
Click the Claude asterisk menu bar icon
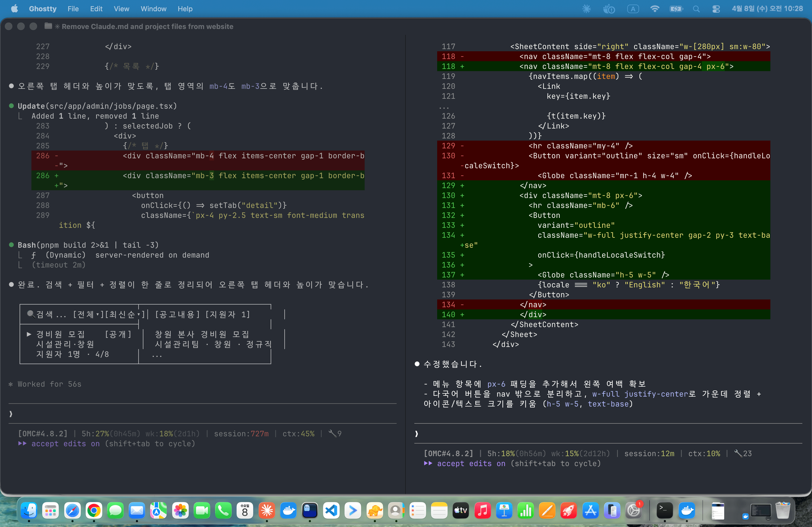[x=586, y=9]
